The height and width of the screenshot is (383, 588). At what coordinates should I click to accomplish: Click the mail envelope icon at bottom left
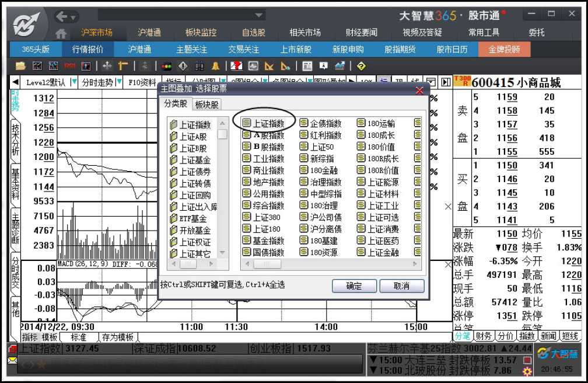[x=12, y=361]
